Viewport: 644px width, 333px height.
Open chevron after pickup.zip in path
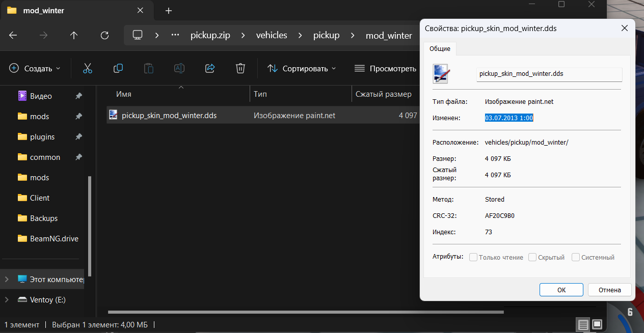pos(243,35)
